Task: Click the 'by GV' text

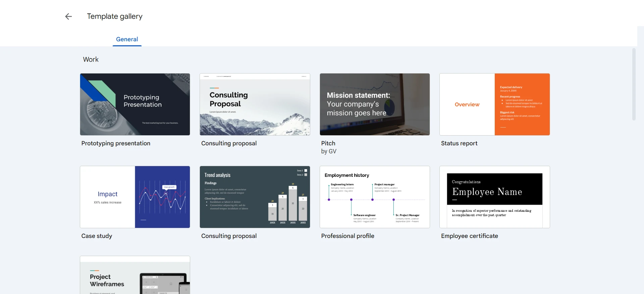Action: (x=329, y=151)
